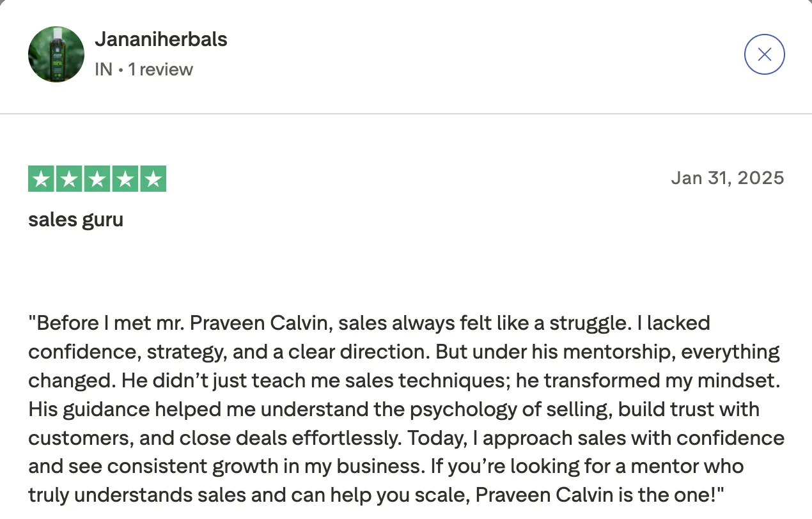Screen dimensions: 812x519
Task: Click the second green rating star
Action: (69, 179)
